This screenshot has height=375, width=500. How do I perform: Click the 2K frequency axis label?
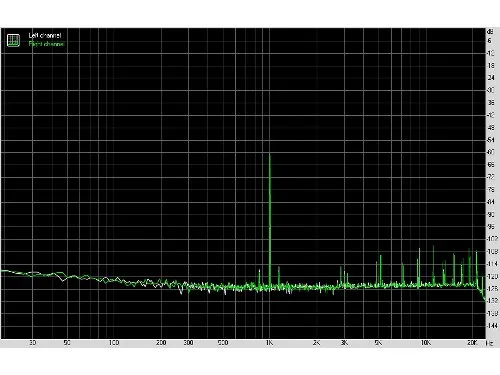coord(316,343)
